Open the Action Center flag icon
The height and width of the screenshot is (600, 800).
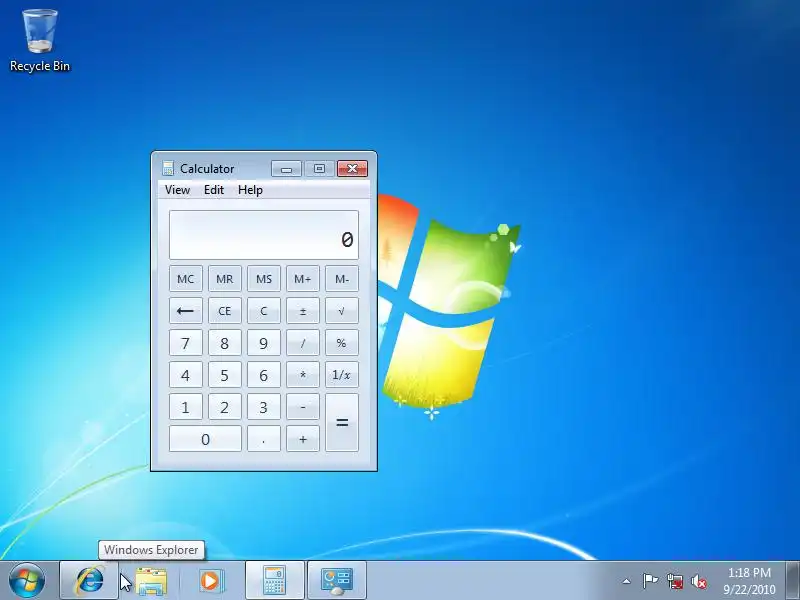[x=650, y=581]
